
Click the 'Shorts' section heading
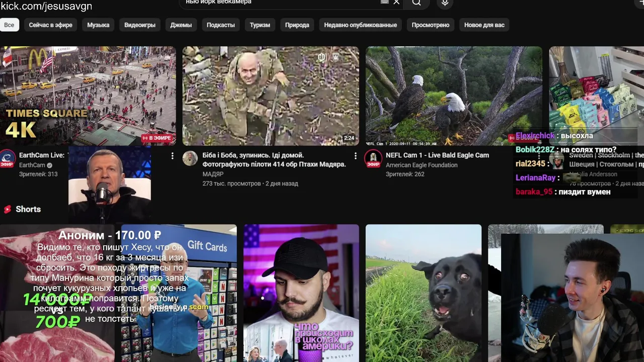pos(28,209)
